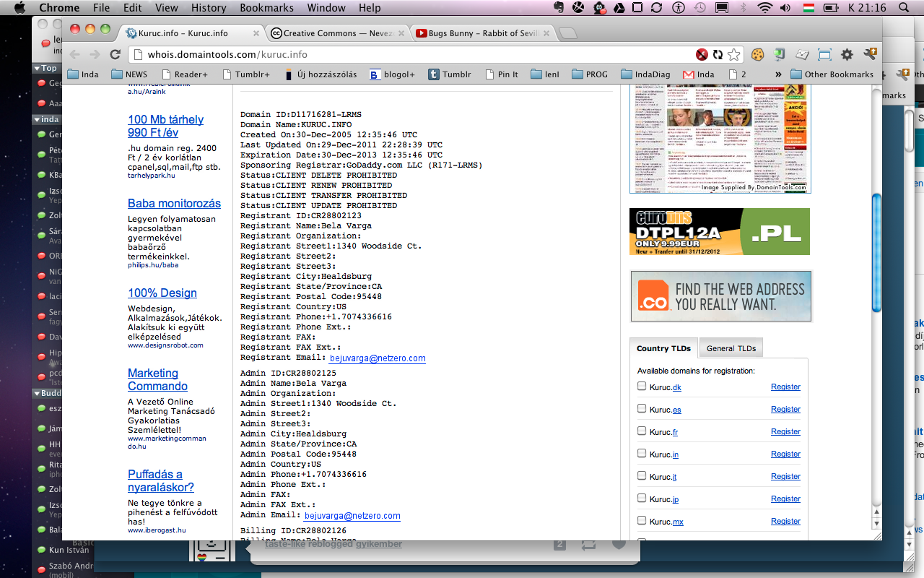
Task: Go forward using the forward arrow
Action: (95, 54)
